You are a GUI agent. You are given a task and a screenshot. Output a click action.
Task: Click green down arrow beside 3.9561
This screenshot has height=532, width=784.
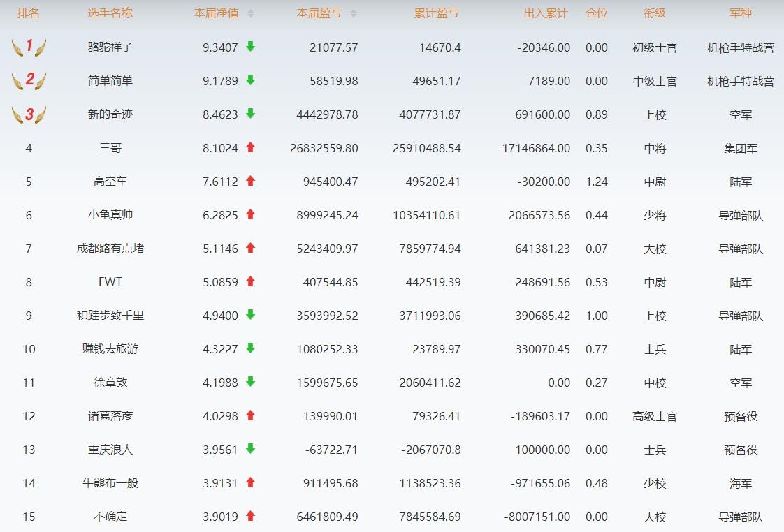[250, 449]
